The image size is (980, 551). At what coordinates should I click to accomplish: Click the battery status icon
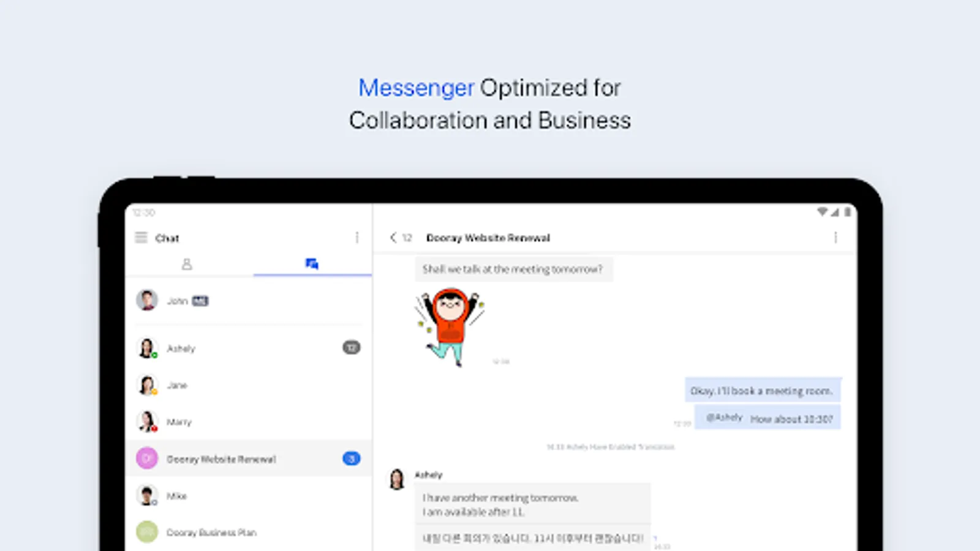click(x=847, y=212)
